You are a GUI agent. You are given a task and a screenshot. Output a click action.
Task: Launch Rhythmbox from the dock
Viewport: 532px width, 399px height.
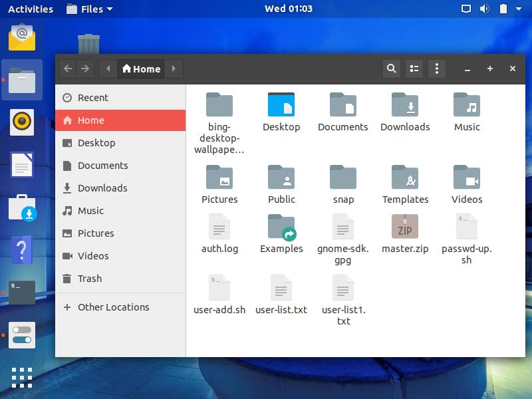point(22,122)
